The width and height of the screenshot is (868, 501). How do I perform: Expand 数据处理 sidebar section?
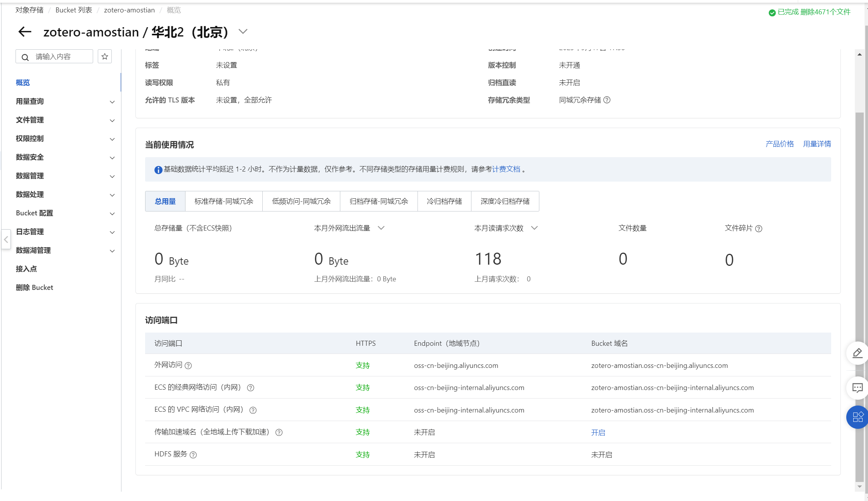112,195
